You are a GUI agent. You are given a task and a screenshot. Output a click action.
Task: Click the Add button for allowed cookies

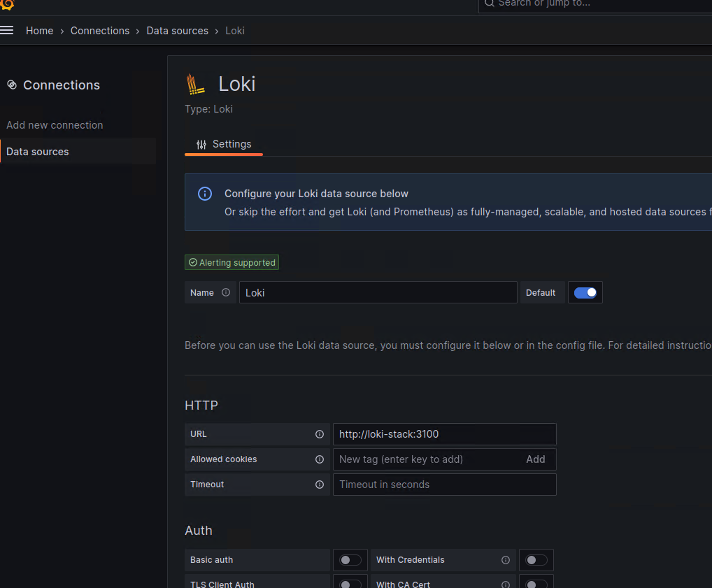(535, 459)
